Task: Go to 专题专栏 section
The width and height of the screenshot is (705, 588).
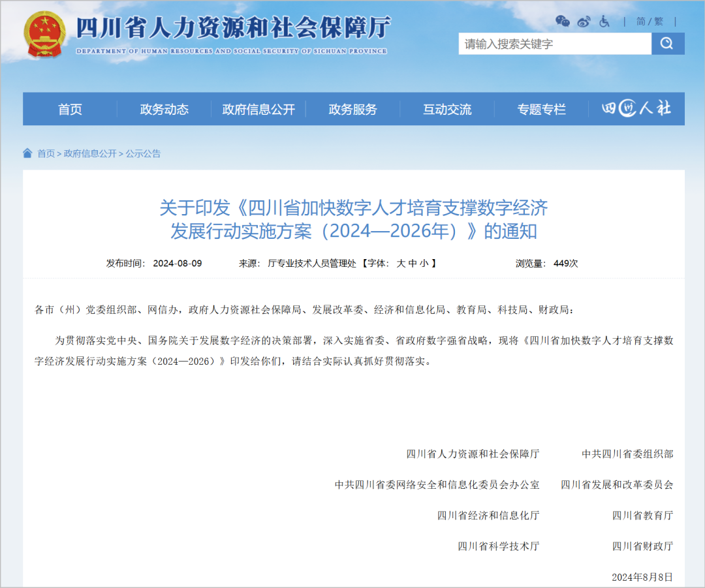Action: [541, 110]
